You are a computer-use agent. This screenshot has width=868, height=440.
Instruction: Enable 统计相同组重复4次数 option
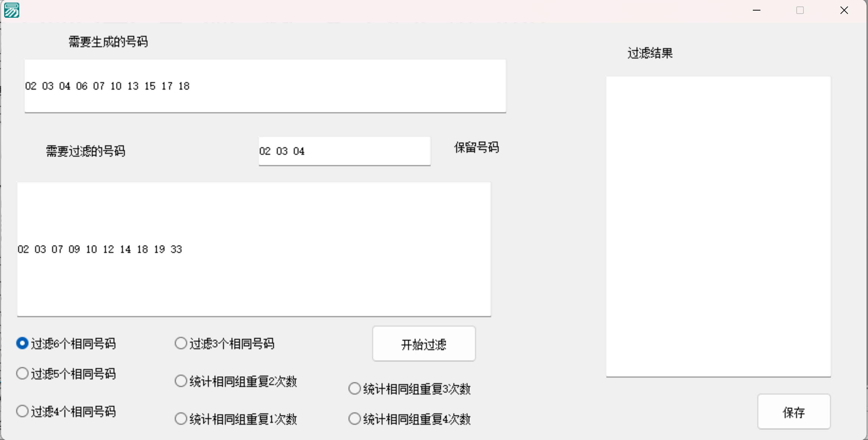(x=354, y=418)
